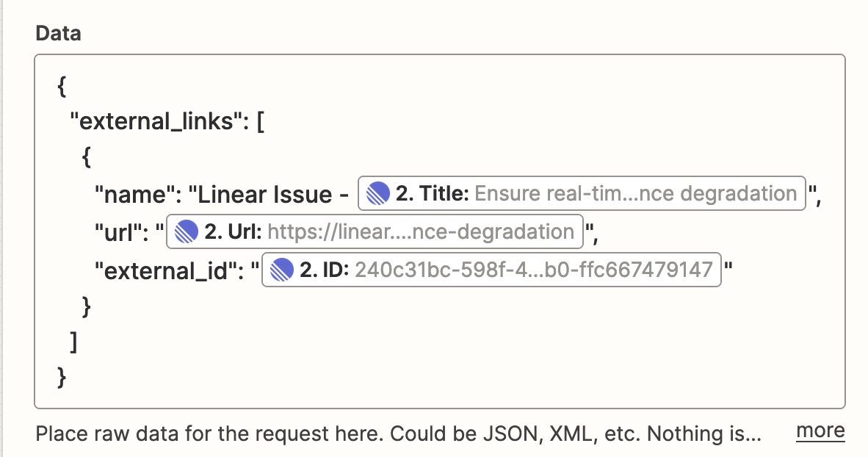Click the first opening curly brace
Screen dimensions: 868x457
[x=62, y=87]
